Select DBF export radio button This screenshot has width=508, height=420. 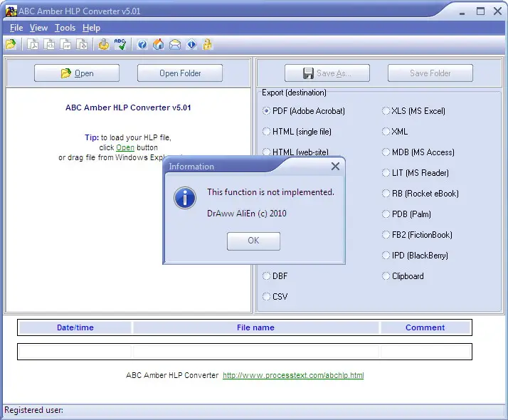tap(266, 275)
